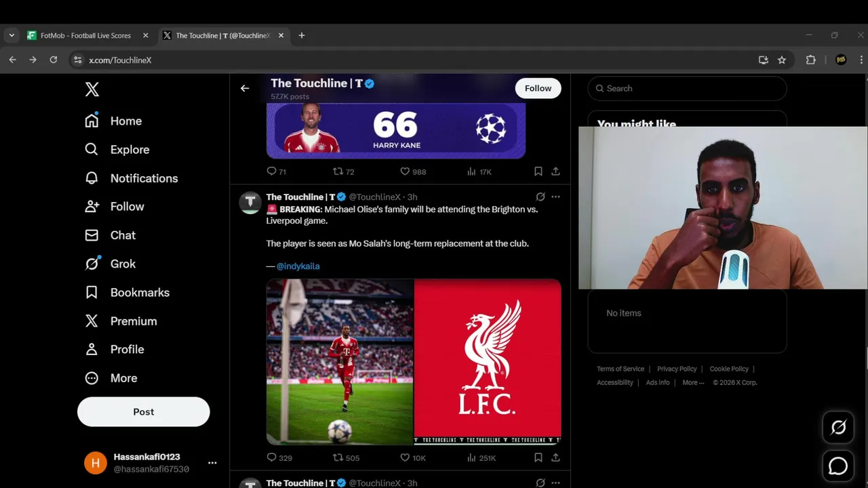Open floating chat messages button
The width and height of the screenshot is (868, 488).
pyautogui.click(x=838, y=466)
